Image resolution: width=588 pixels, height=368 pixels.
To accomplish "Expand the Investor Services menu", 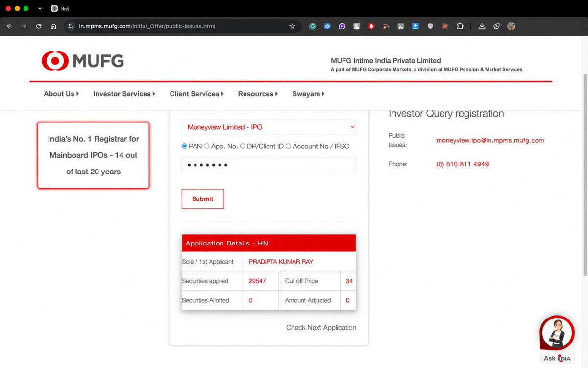I will click(x=124, y=94).
